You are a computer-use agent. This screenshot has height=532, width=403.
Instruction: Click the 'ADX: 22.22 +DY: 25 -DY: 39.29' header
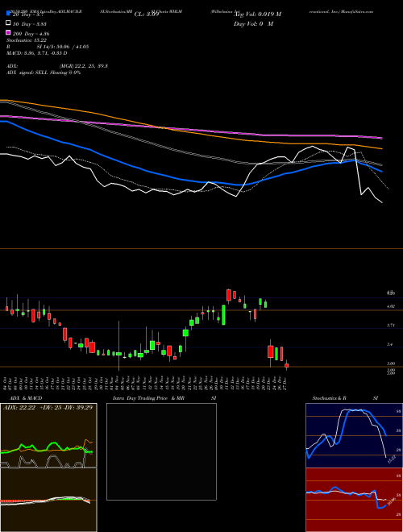(x=48, y=407)
